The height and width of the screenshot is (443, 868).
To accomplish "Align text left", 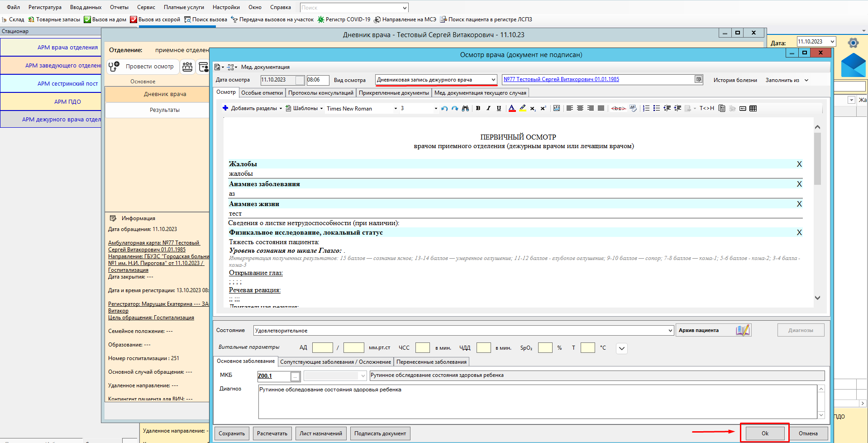I will (x=570, y=108).
